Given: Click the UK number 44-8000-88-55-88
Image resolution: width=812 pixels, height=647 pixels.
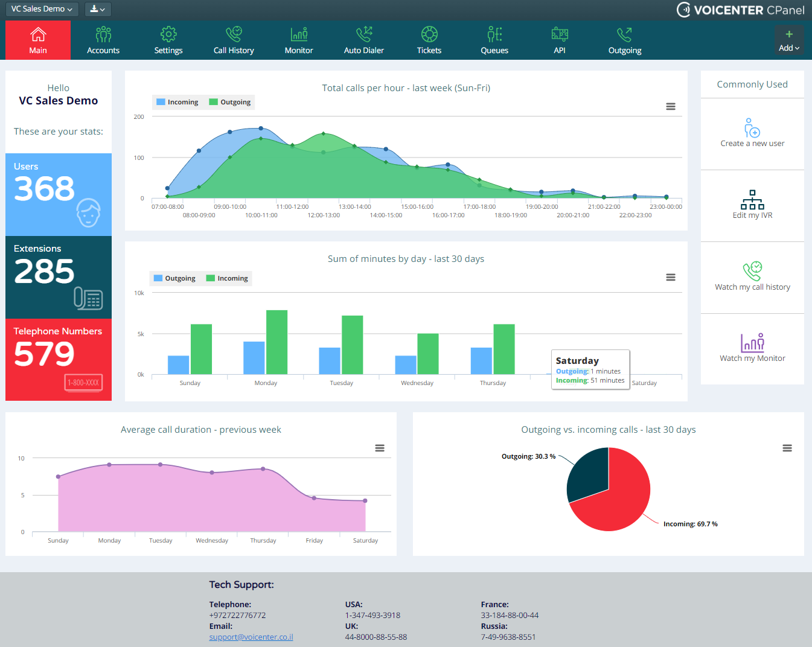Looking at the screenshot, I should click(x=376, y=637).
